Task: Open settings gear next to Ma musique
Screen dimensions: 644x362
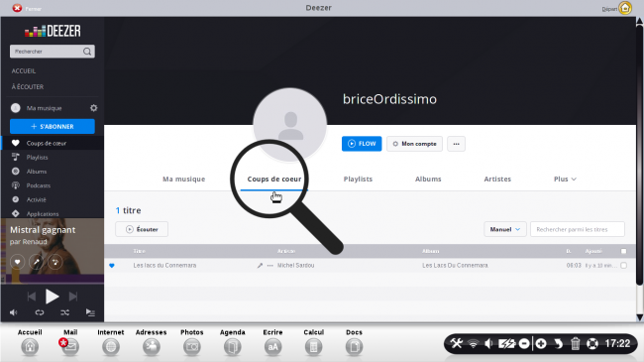Action: [94, 108]
